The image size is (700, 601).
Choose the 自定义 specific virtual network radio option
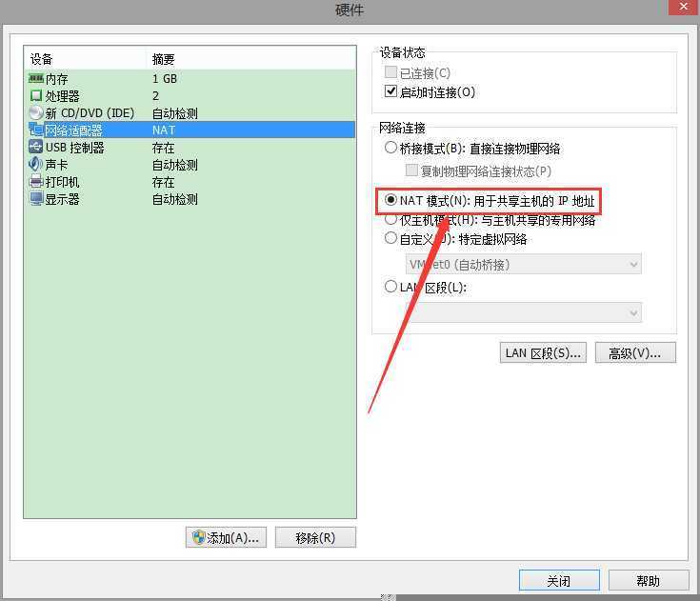pyautogui.click(x=390, y=238)
